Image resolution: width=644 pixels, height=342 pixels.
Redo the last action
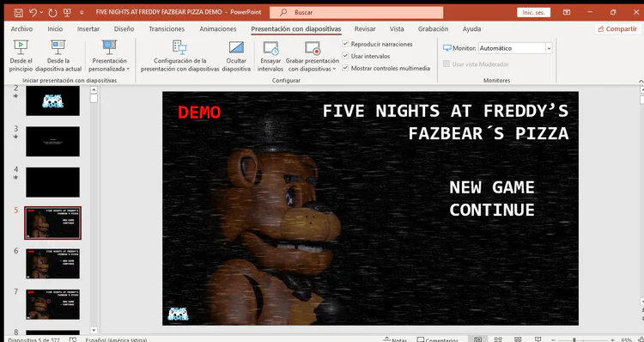pos(52,12)
